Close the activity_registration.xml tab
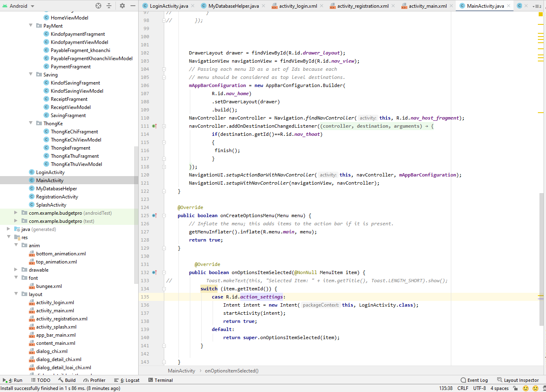This screenshot has height=392, width=546. coord(393,6)
